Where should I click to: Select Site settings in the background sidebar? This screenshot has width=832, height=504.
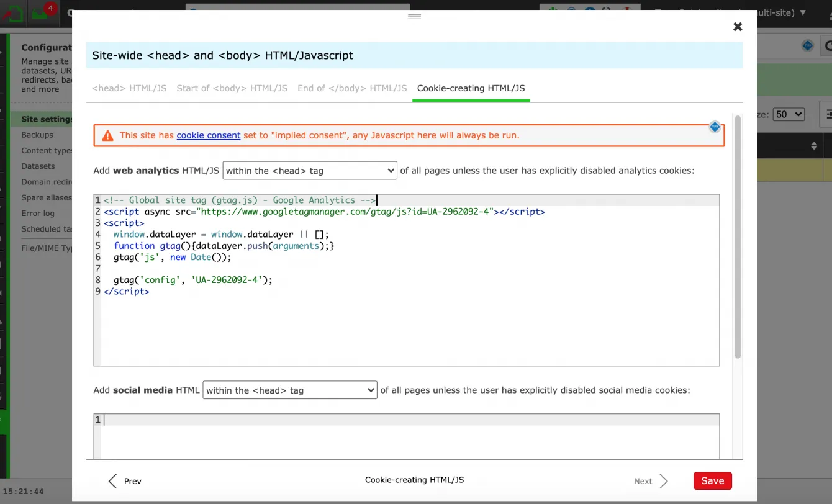[47, 119]
